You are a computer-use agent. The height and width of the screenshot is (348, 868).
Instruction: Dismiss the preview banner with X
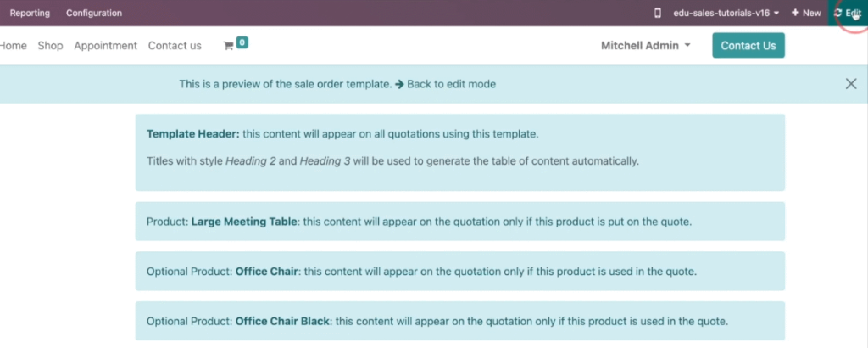tap(851, 84)
